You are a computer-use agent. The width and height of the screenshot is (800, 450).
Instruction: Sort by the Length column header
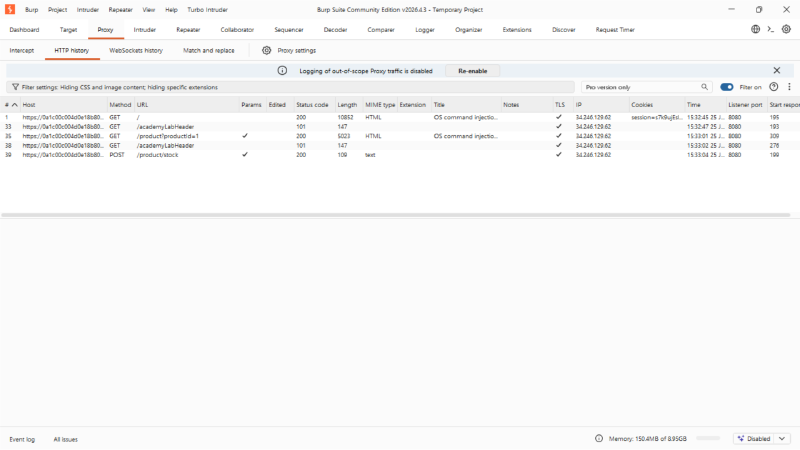348,105
